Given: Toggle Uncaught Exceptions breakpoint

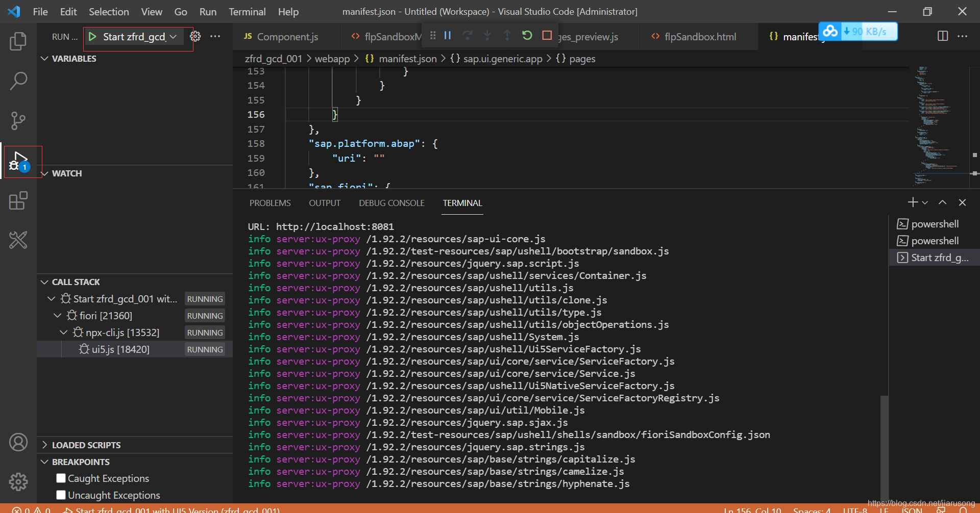Looking at the screenshot, I should point(61,495).
